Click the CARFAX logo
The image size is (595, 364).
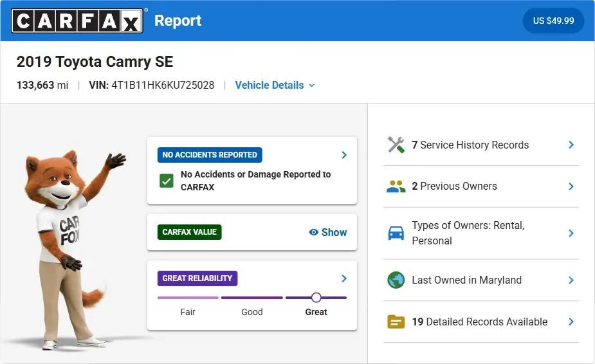click(77, 21)
